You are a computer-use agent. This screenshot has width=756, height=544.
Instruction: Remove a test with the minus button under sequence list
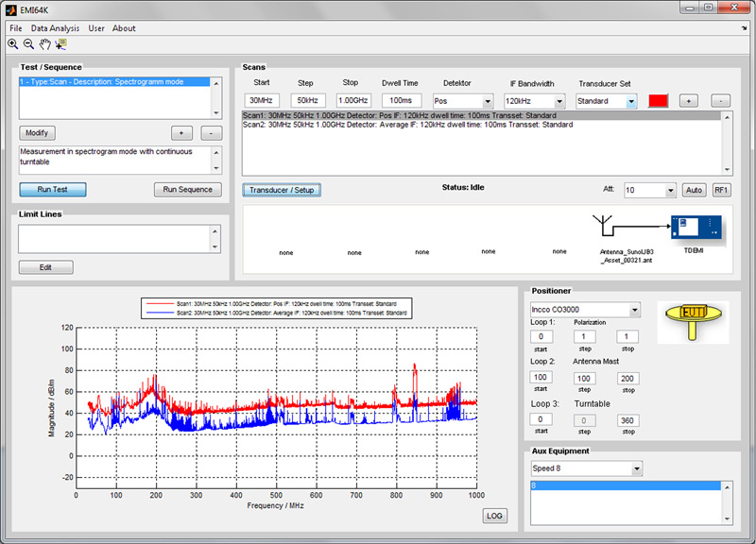[211, 133]
